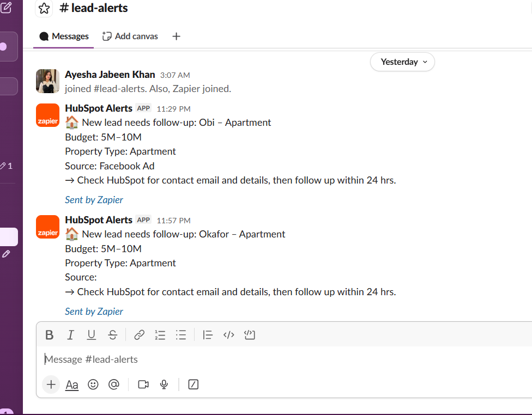Image resolution: width=532 pixels, height=415 pixels.
Task: Hide the formatting toolbar with Aa
Action: click(x=72, y=385)
